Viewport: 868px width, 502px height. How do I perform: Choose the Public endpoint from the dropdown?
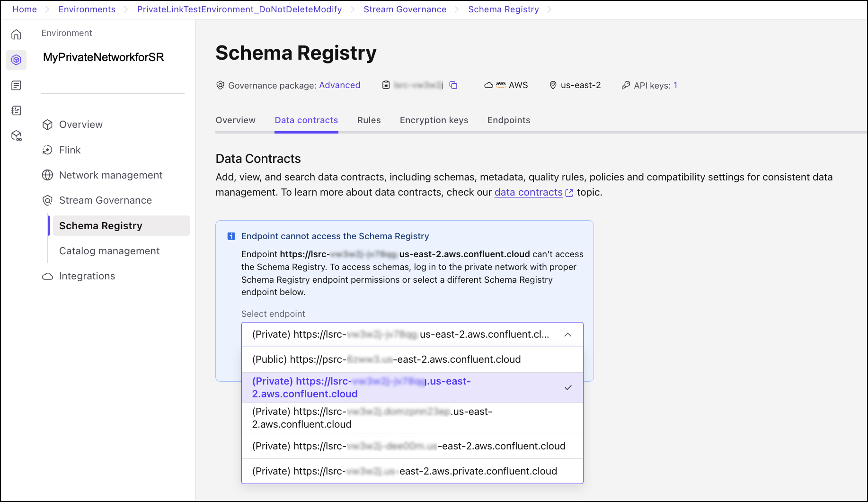[x=386, y=359]
